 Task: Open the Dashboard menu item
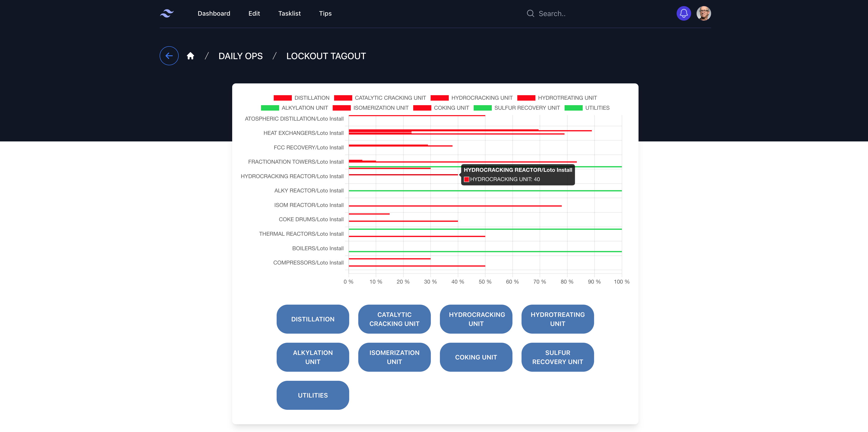click(x=214, y=13)
